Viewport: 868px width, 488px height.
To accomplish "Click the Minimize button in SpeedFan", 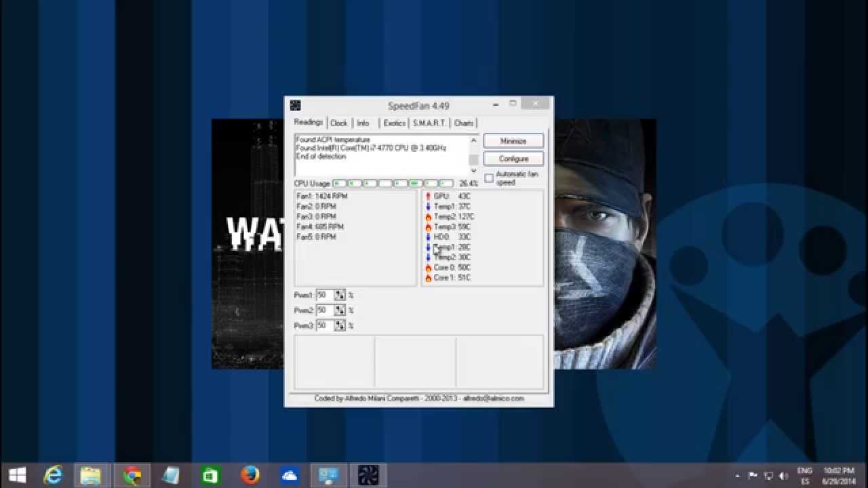I will coord(513,141).
